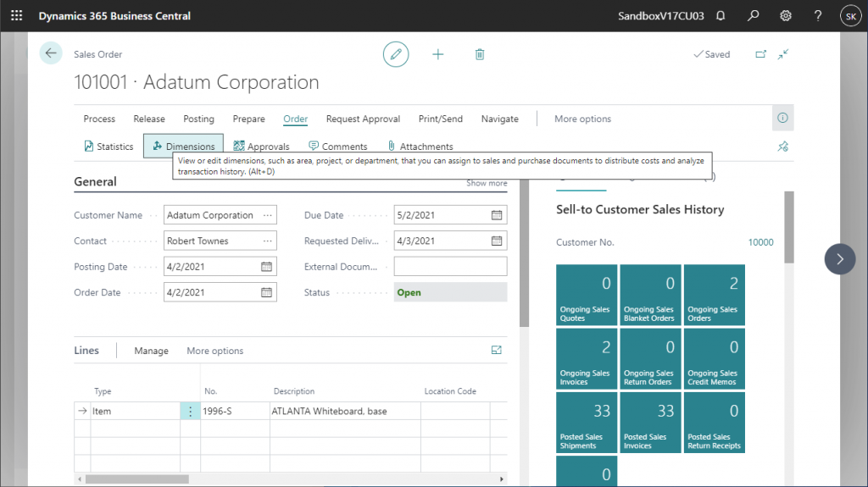Open page in new window icon
This screenshot has width=868, height=487.
[x=760, y=54]
